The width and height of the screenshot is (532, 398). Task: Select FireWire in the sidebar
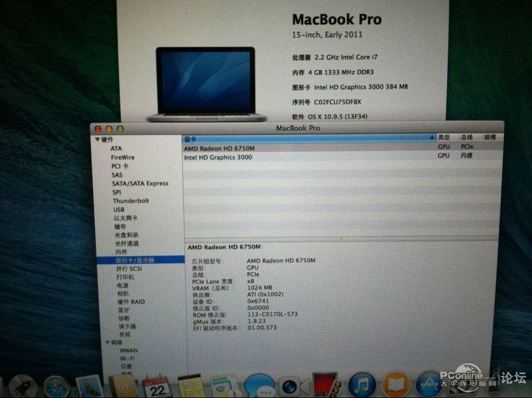122,157
